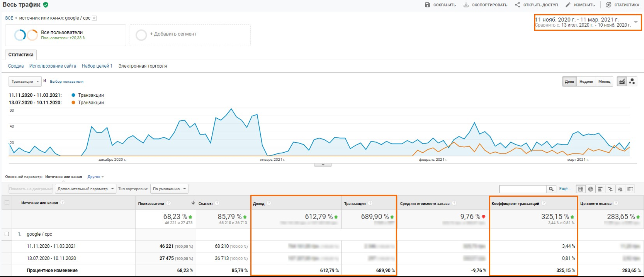Click the 46 221 users value cell

pyautogui.click(x=166, y=246)
